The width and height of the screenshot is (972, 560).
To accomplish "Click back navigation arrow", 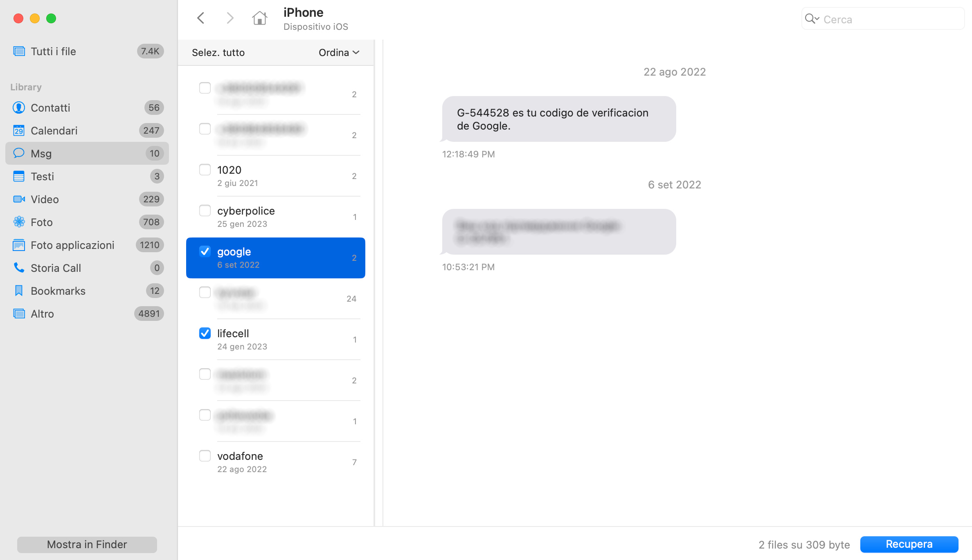I will pos(201,17).
